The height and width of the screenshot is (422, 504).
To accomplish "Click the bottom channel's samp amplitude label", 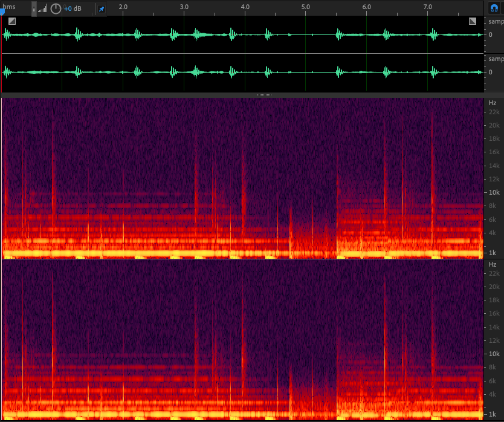I will (x=496, y=59).
